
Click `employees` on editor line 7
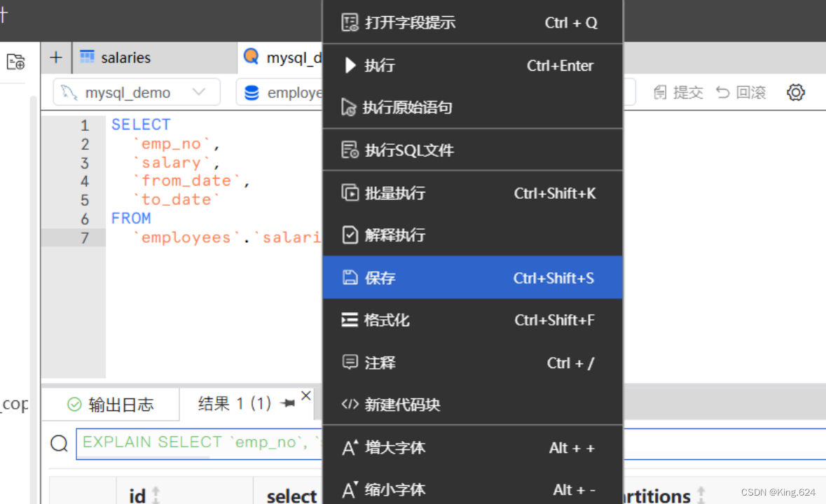186,237
